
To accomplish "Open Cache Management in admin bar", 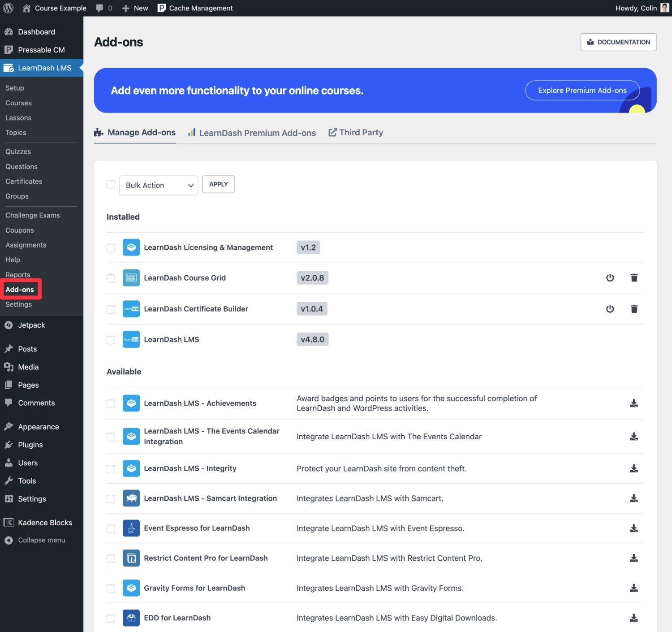I will point(195,8).
